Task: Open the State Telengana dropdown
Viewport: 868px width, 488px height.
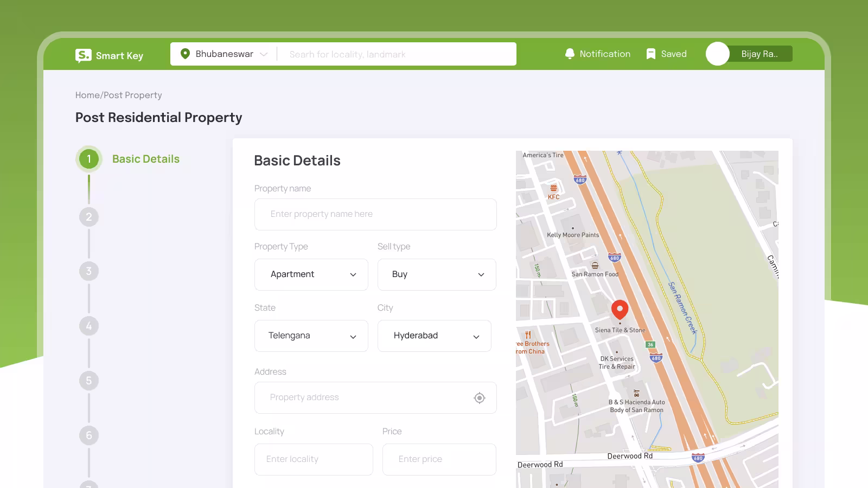Action: tap(311, 336)
